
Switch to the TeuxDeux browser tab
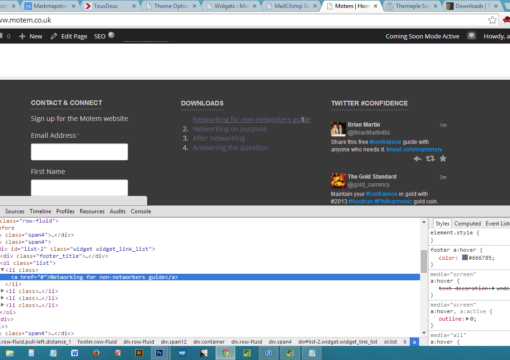pyautogui.click(x=110, y=6)
